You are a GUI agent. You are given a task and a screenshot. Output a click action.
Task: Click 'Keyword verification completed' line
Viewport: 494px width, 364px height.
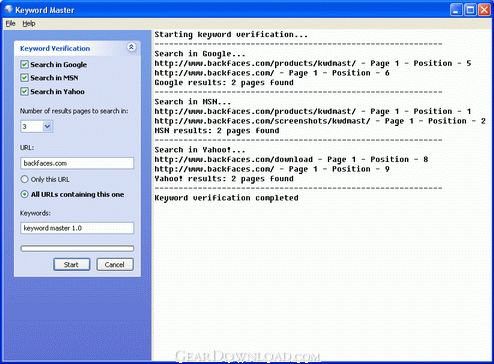(x=226, y=198)
